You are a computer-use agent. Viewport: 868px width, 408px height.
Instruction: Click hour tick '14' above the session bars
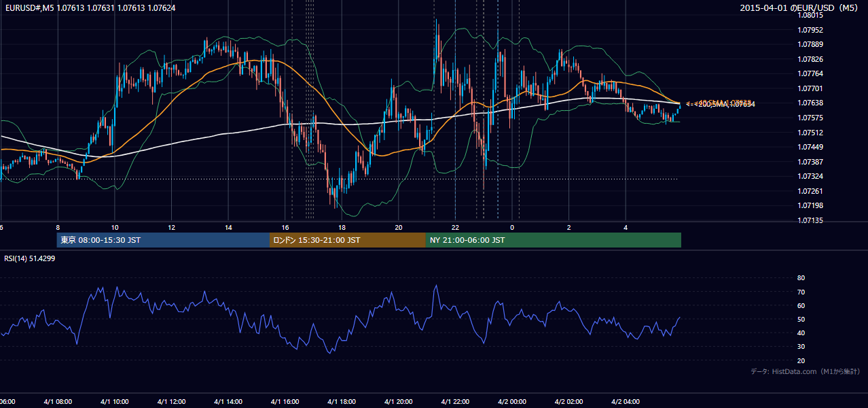[x=229, y=228]
